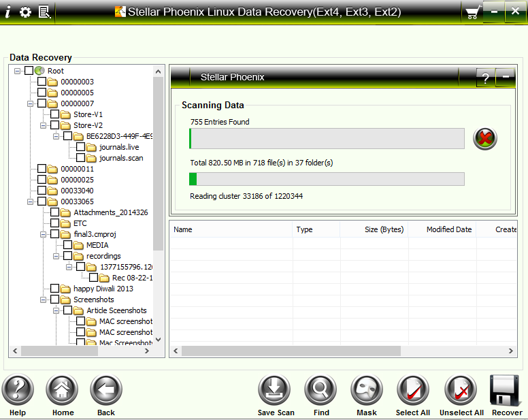Image resolution: width=528 pixels, height=420 pixels.
Task: Collapse the final3.cmproj folder
Action: coord(43,234)
